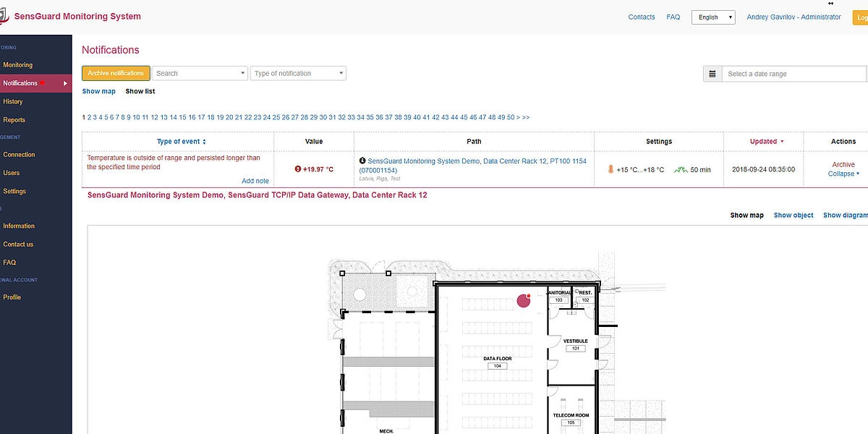Go to Reports in the sidebar
The height and width of the screenshot is (434, 868).
pos(14,120)
